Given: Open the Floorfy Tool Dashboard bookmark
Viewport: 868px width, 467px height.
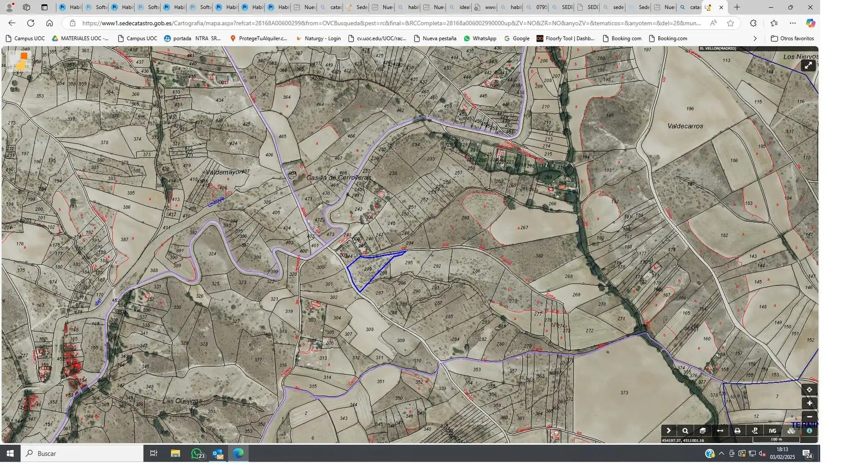Looking at the screenshot, I should point(566,38).
